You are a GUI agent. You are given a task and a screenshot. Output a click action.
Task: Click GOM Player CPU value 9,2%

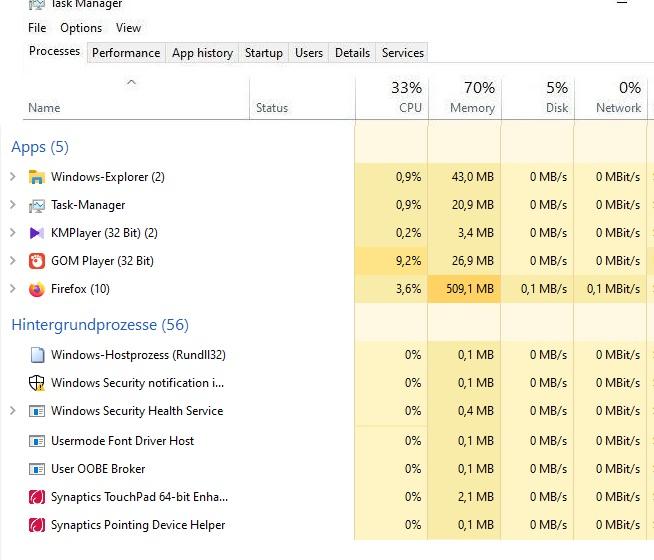coord(408,261)
